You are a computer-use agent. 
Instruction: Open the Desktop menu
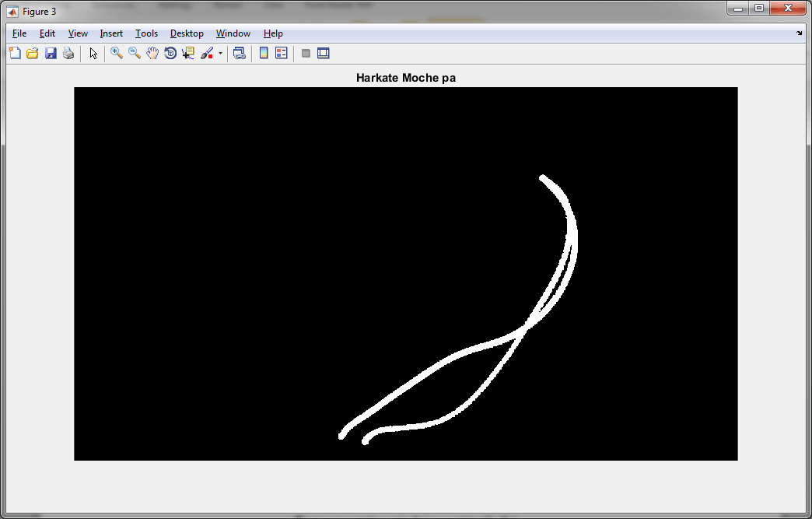(187, 33)
